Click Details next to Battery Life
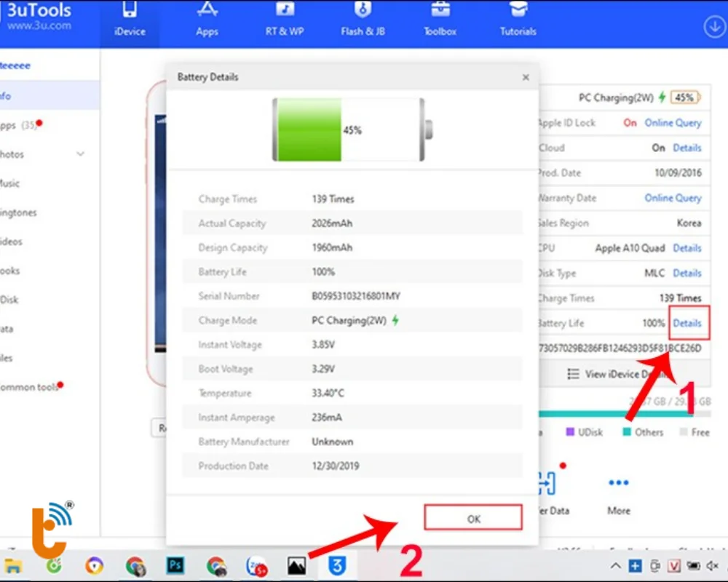728x582 pixels. click(x=688, y=323)
